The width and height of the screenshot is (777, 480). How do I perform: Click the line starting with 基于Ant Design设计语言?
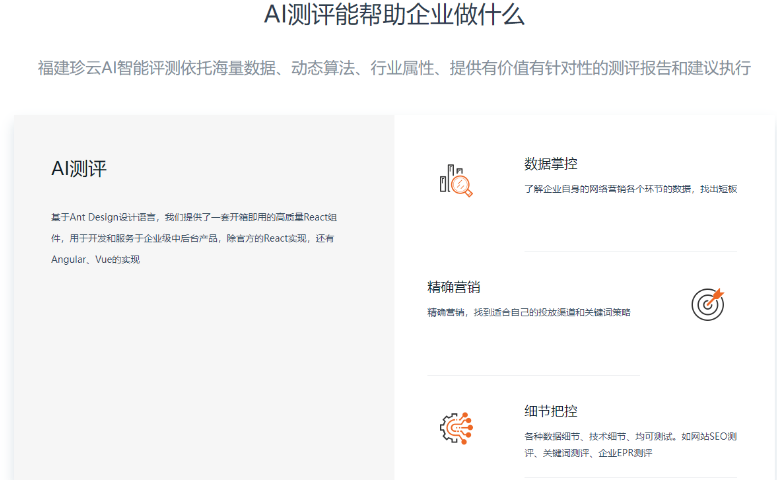194,216
